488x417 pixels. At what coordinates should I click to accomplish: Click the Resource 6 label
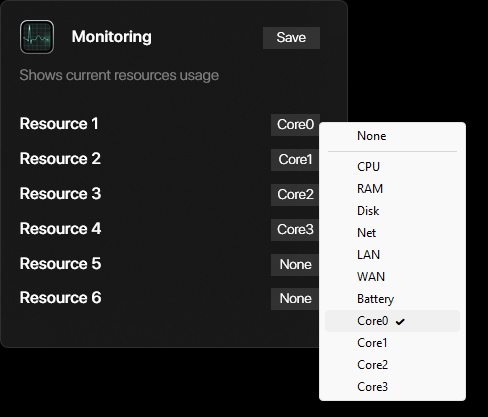pyautogui.click(x=60, y=298)
